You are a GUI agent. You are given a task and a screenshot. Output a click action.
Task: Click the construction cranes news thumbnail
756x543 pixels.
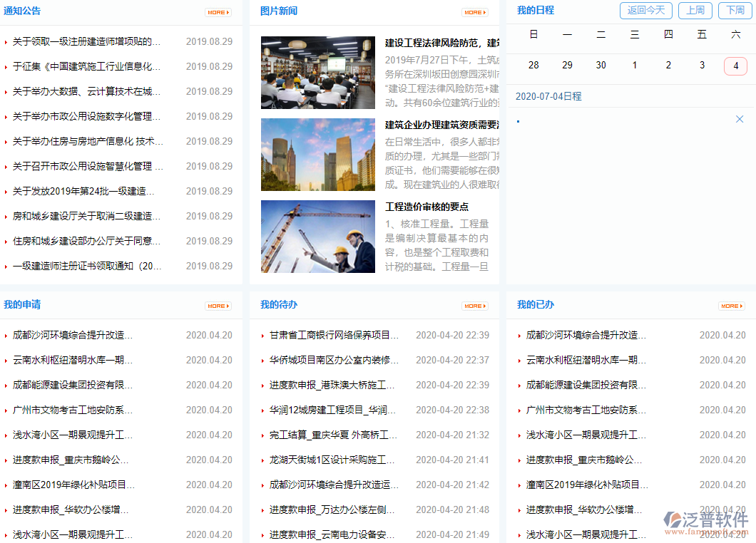317,237
